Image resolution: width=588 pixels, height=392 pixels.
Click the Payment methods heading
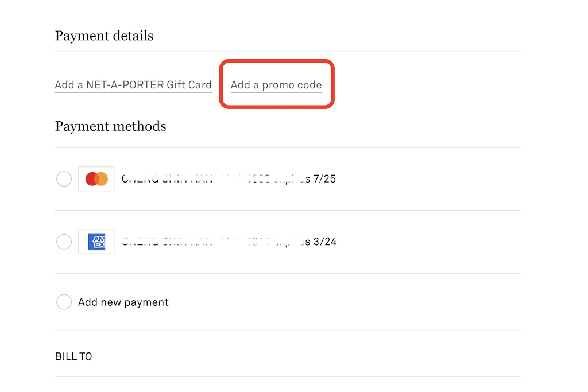tap(111, 126)
